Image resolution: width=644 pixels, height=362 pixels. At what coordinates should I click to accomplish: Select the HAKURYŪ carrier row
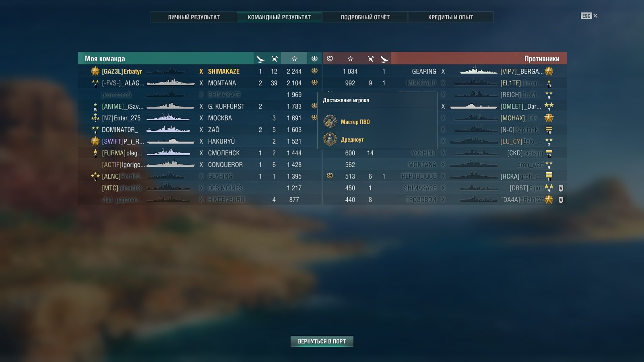click(x=200, y=141)
